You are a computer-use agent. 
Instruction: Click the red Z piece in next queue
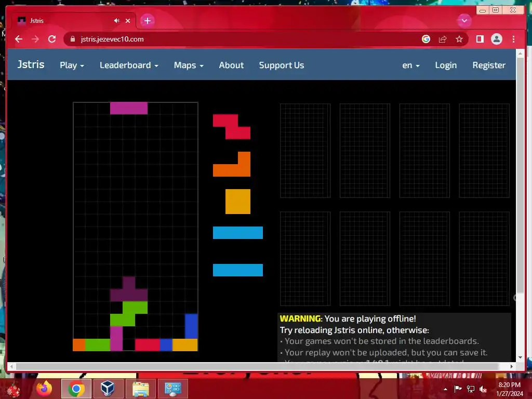(x=232, y=127)
